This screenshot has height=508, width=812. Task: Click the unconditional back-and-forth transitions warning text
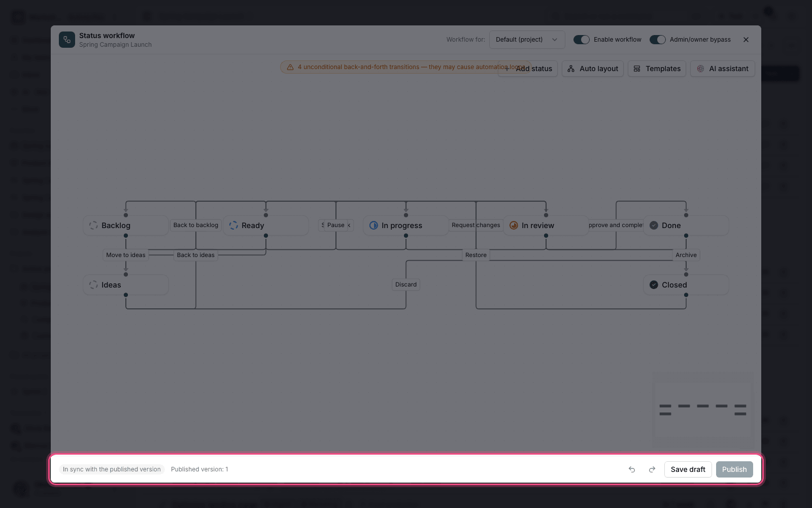[411, 67]
